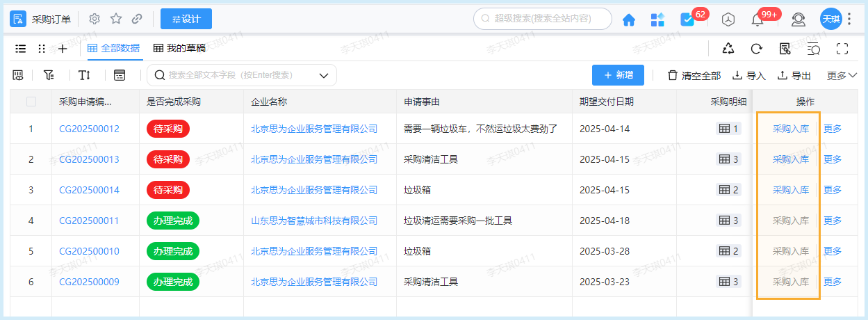The height and width of the screenshot is (320, 868).
Task: Switch to the 我的草稿 tab
Action: click(x=179, y=48)
